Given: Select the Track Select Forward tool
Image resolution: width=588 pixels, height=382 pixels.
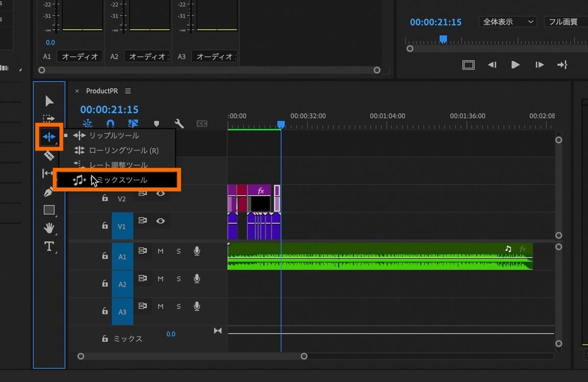Looking at the screenshot, I should 49,119.
